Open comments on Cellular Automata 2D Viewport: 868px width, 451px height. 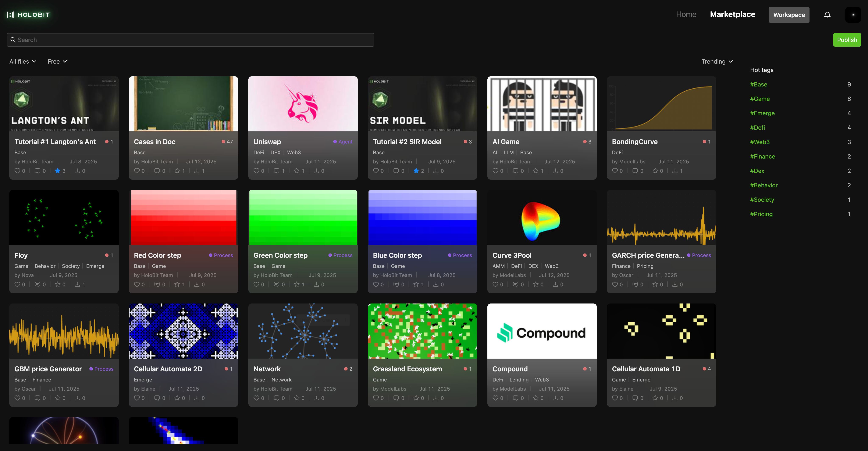(157, 398)
